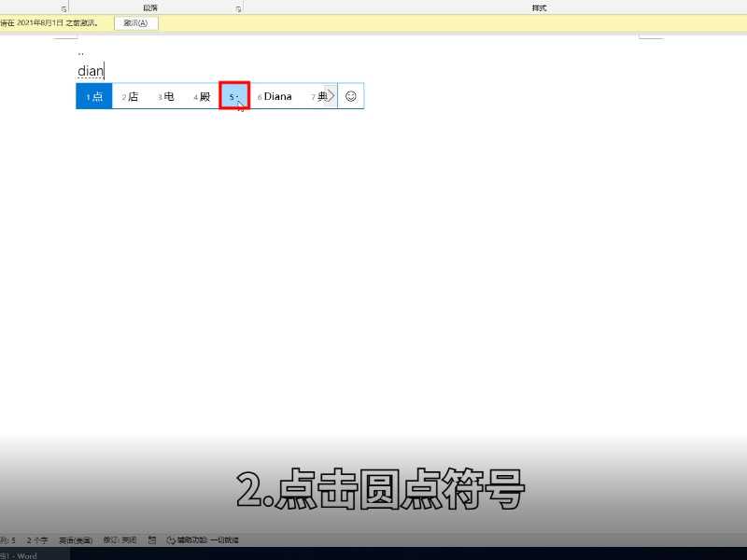Select candidate 1 点 from the IME bar
Viewport: 747px width, 560px height.
(x=92, y=95)
